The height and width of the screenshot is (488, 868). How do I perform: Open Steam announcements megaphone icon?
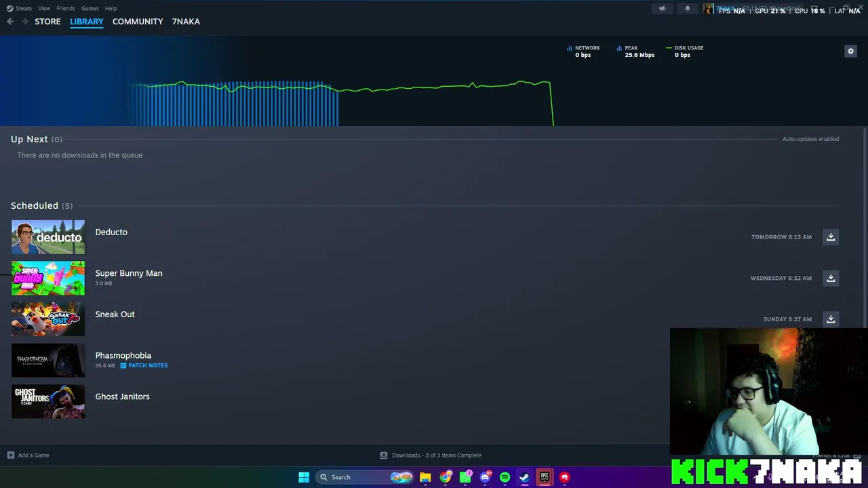[663, 9]
